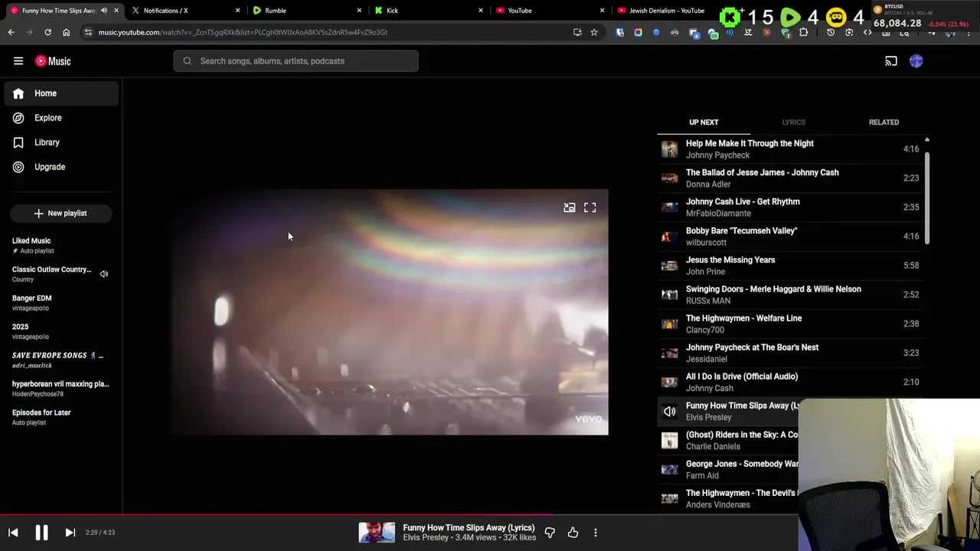Click Donna Adler artist name
Image resolution: width=980 pixels, height=551 pixels.
(x=708, y=184)
